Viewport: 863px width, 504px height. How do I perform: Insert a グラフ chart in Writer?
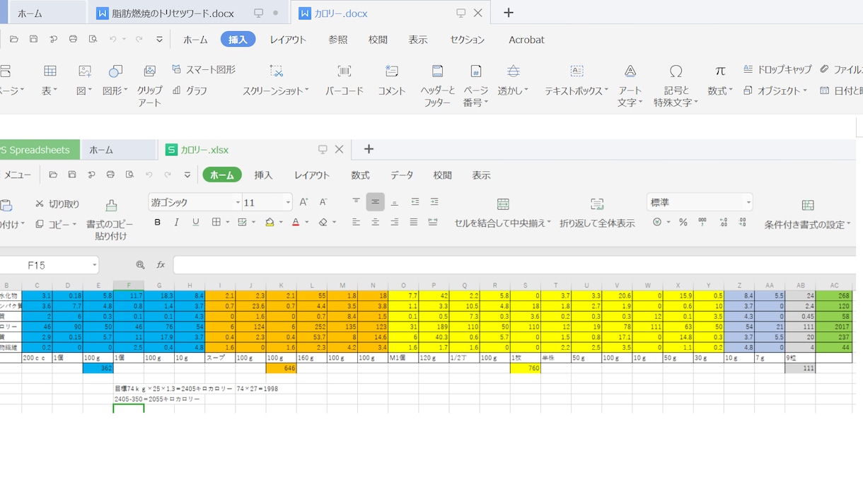(x=190, y=90)
